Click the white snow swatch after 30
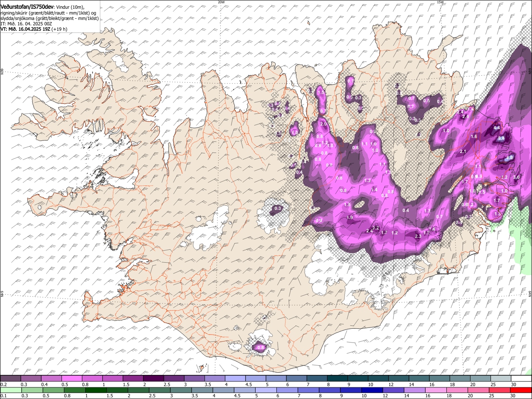Viewport: 532px width, 399px height. 521,379
